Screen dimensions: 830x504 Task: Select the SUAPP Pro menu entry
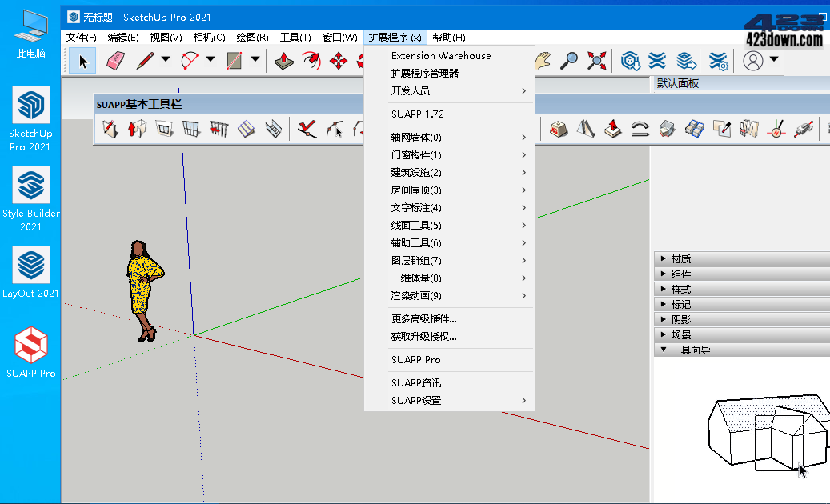click(x=449, y=360)
